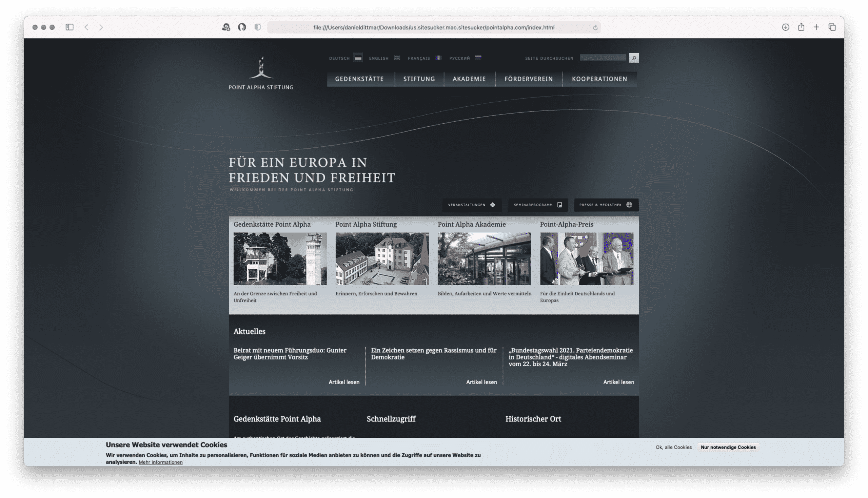868x498 pixels.
Task: Read article about Beirat mit neuem Führungsduo
Action: (290, 354)
